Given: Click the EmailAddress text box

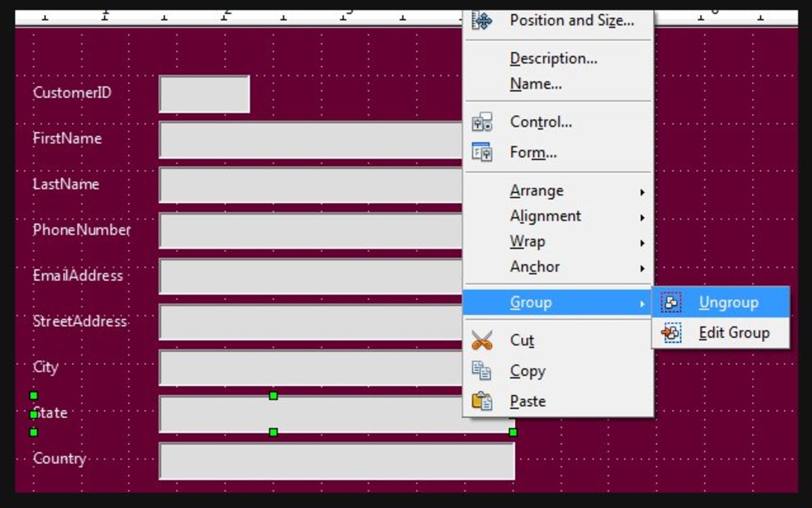Looking at the screenshot, I should 304,276.
